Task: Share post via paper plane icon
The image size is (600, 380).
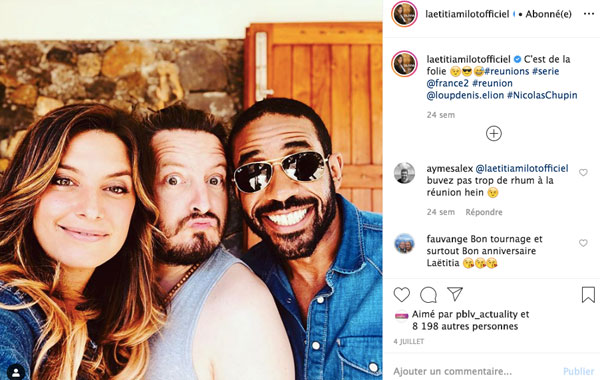Action: point(455,294)
